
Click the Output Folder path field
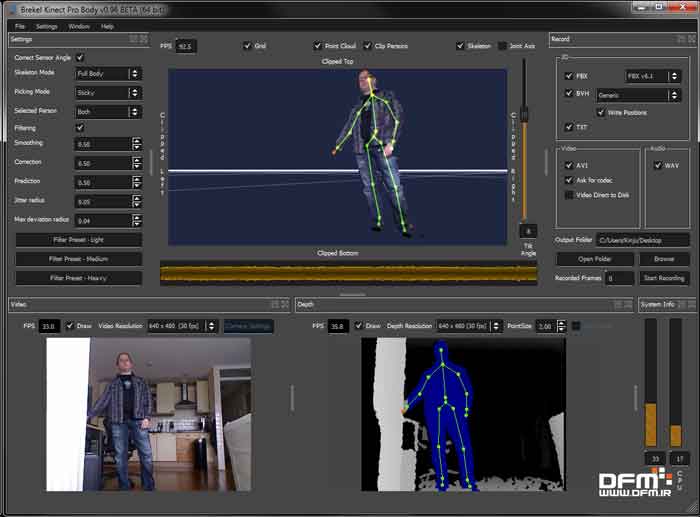coord(642,240)
